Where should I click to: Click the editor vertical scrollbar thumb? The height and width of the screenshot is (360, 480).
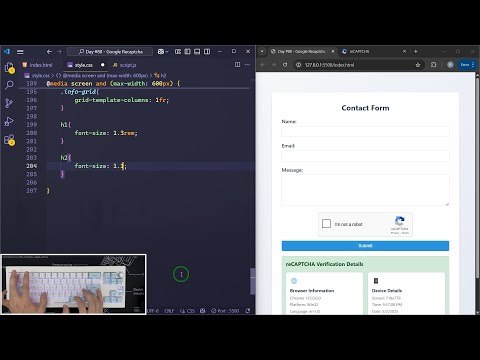253,281
